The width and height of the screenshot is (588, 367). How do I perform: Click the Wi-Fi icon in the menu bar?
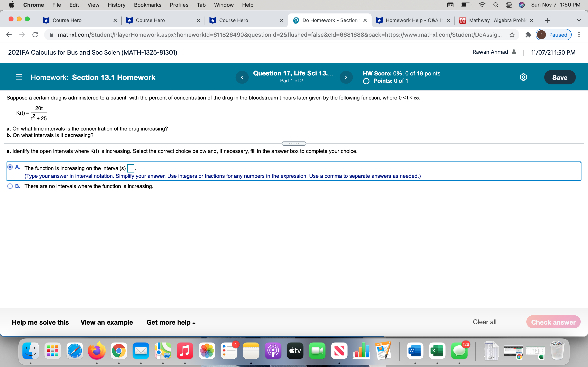pyautogui.click(x=482, y=5)
